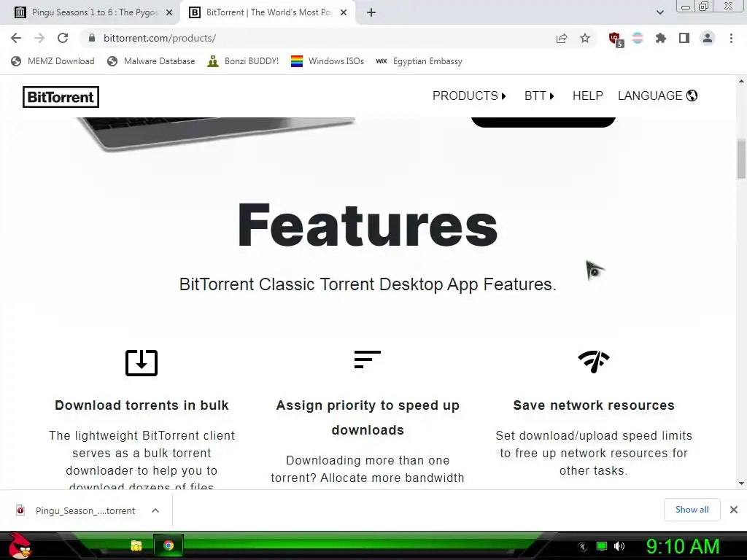
Task: Bookmark this page with the star
Action: pos(585,38)
